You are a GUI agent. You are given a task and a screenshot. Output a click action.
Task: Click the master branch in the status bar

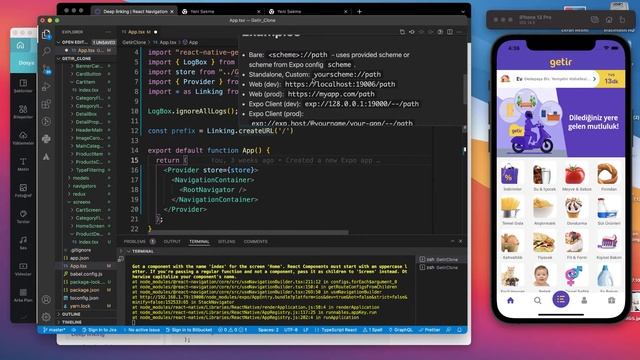click(x=54, y=330)
